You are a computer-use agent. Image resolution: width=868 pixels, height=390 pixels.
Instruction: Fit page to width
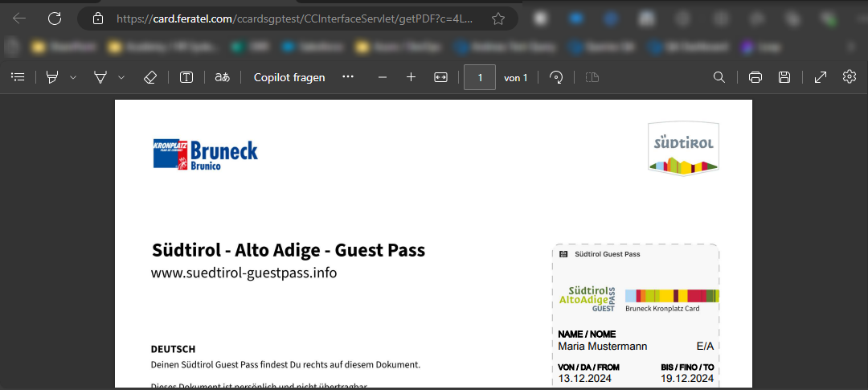440,77
